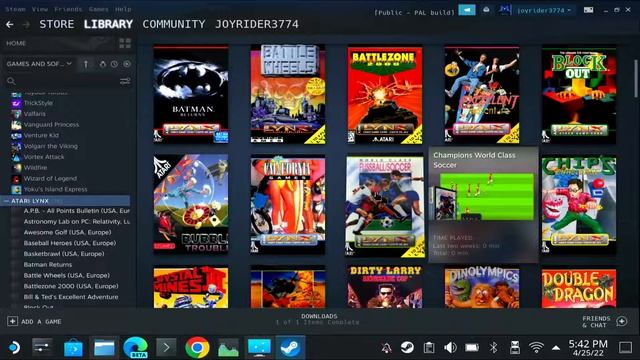Open Dolphin file manager in taskbar
The width and height of the screenshot is (640, 360).
(104, 348)
